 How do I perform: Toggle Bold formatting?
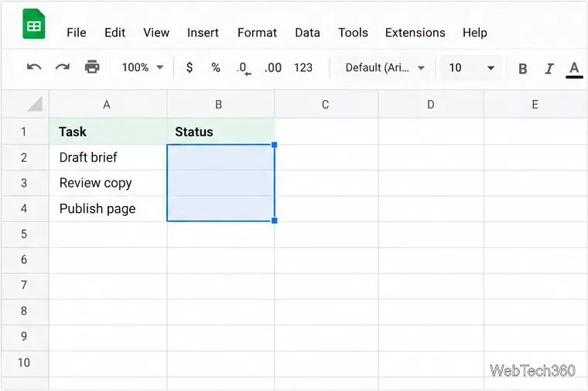522,69
